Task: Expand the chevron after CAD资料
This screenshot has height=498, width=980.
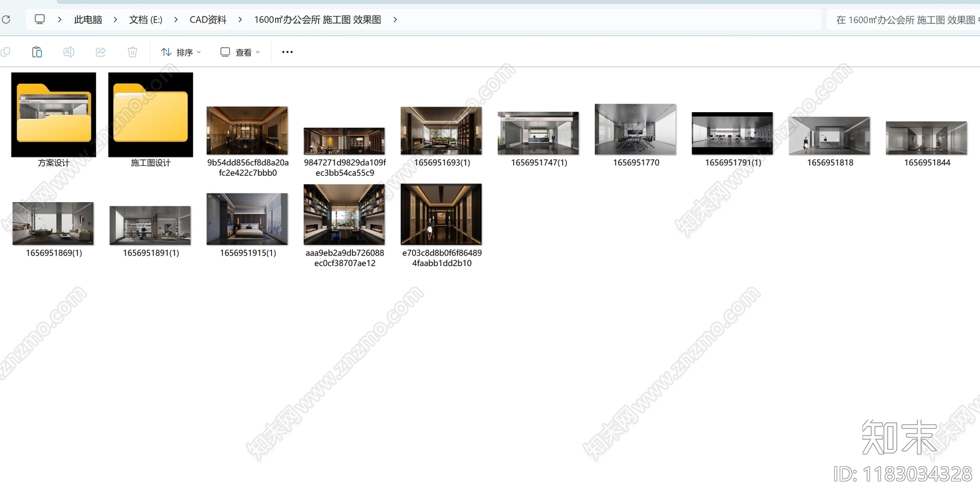Action: [x=240, y=20]
